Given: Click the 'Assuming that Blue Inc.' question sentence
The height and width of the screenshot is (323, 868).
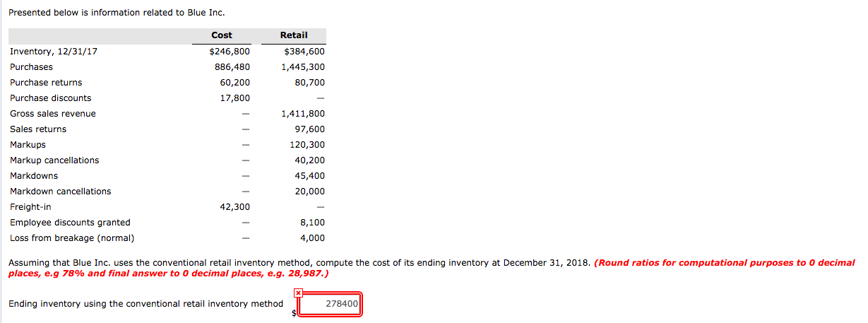Looking at the screenshot, I should (299, 263).
